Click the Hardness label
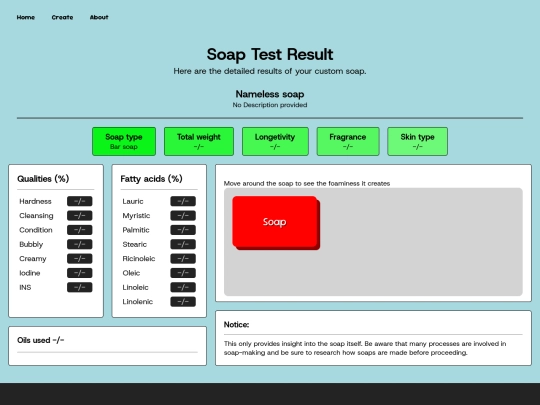This screenshot has height=405, width=540. 35,201
